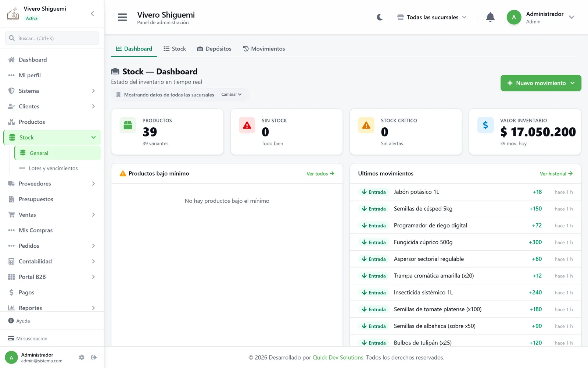Image resolution: width=588 pixels, height=368 pixels.
Task: Click the Dashboard home icon in sidebar
Action: pyautogui.click(x=11, y=60)
